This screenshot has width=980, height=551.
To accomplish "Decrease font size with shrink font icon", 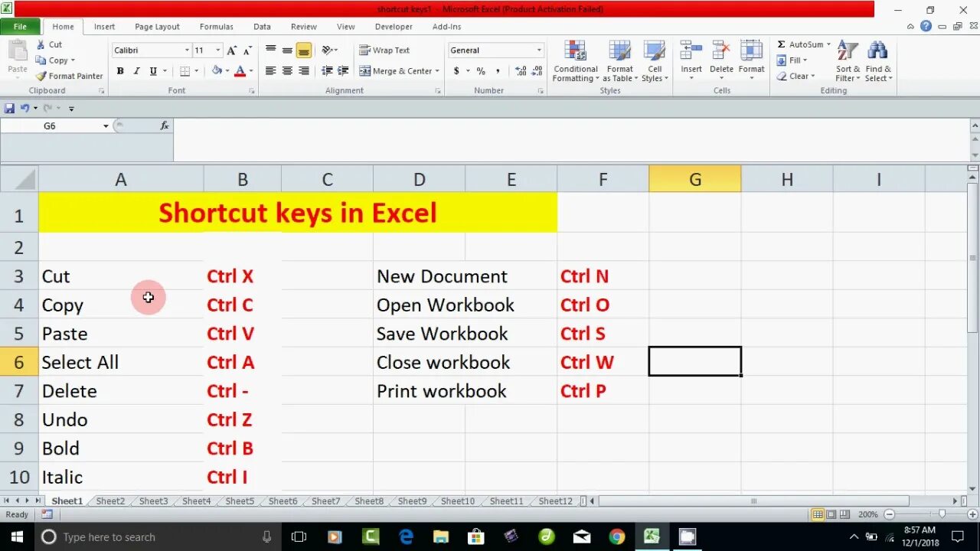I will 248,51.
